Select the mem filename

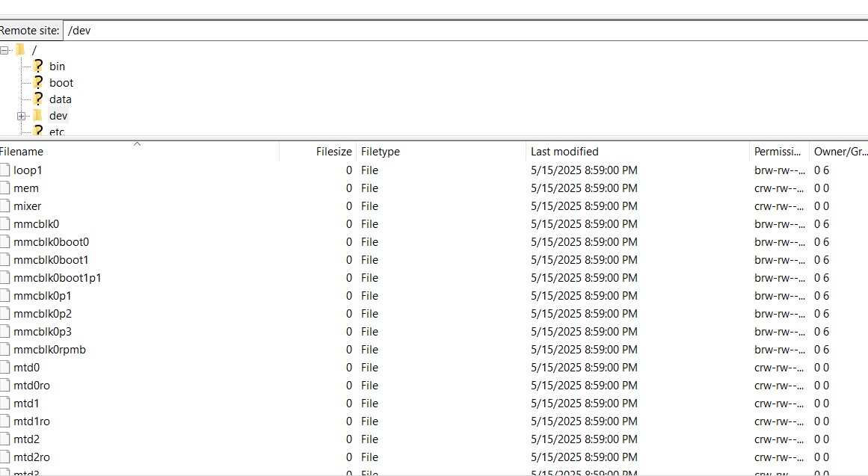[x=26, y=188]
